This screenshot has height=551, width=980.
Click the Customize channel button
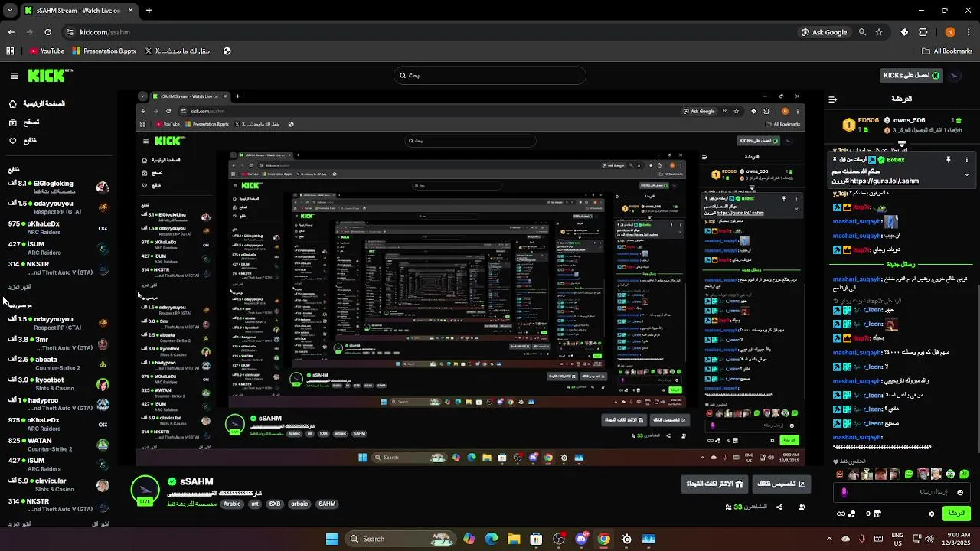point(781,484)
